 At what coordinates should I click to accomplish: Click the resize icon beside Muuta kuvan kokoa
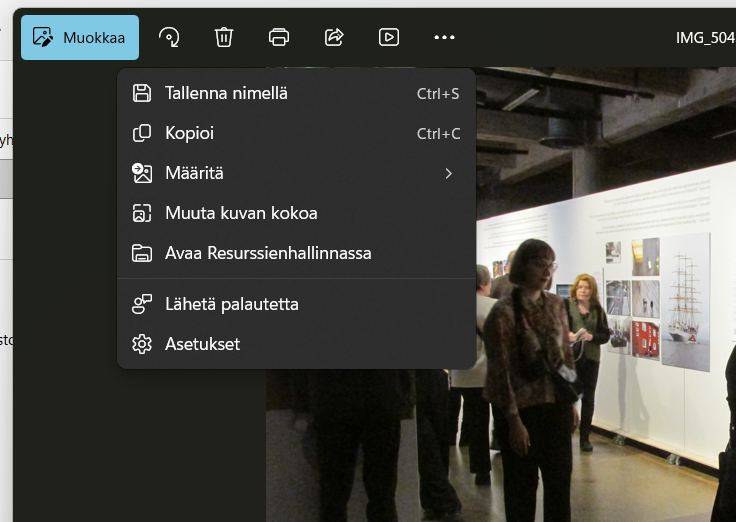point(142,213)
